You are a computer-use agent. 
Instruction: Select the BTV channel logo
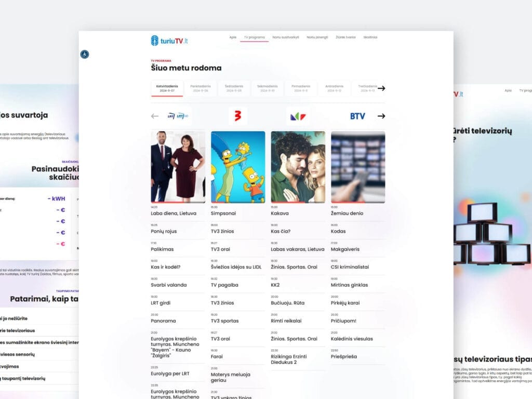click(x=357, y=116)
